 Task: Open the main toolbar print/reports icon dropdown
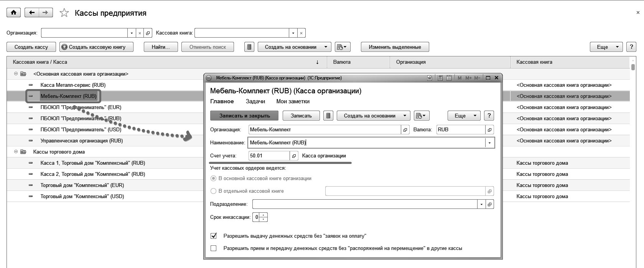343,47
